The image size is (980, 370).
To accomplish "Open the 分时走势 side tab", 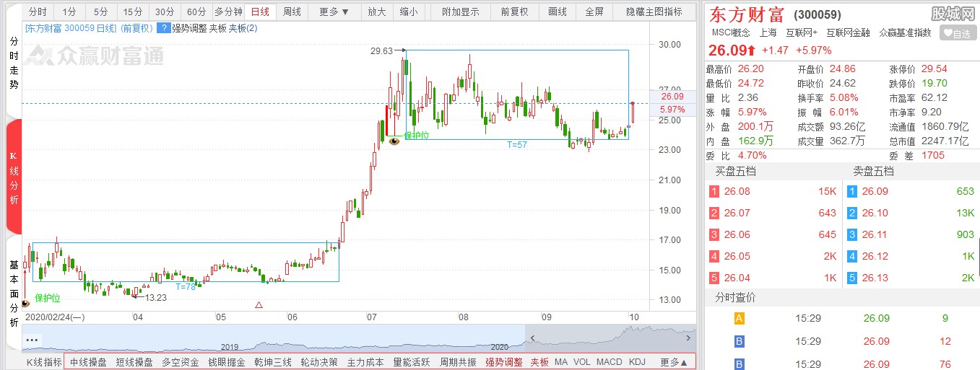I will tap(14, 63).
